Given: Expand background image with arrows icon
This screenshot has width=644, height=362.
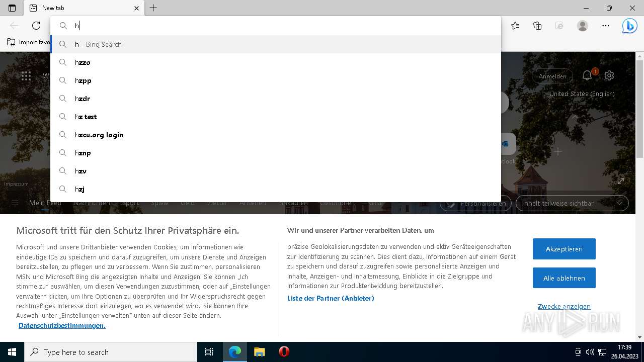Looking at the screenshot, I should click(621, 180).
